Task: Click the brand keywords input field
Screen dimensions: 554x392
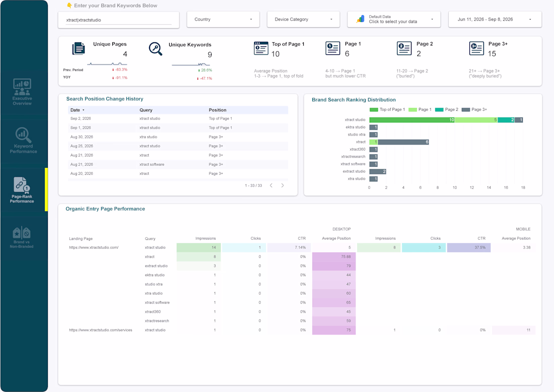Action: (119, 20)
